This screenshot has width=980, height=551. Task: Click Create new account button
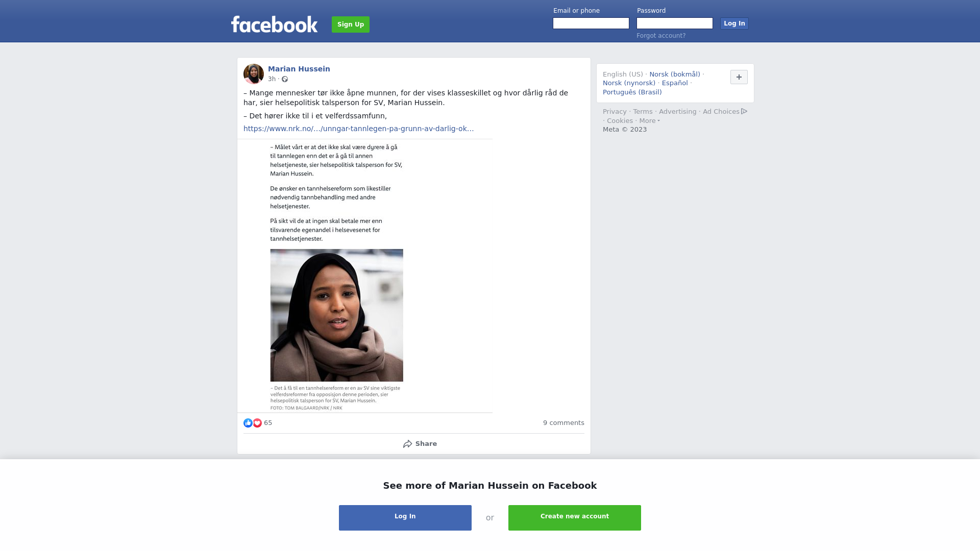(575, 518)
